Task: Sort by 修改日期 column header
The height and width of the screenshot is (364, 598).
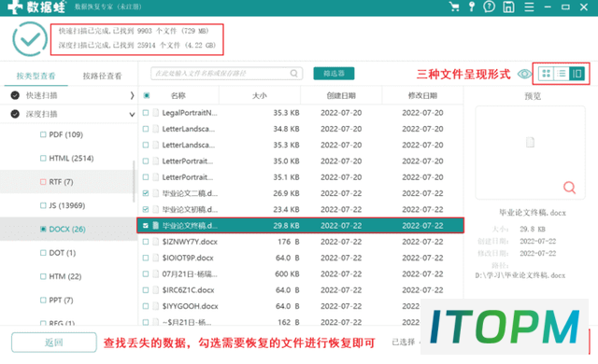Action: 422,95
